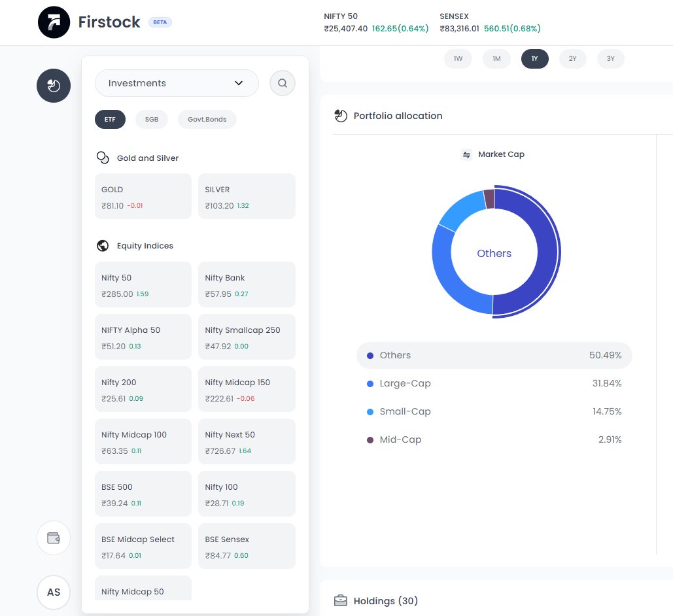
Task: Click the mauve Mid-Cap donut slice
Action: pos(489,199)
